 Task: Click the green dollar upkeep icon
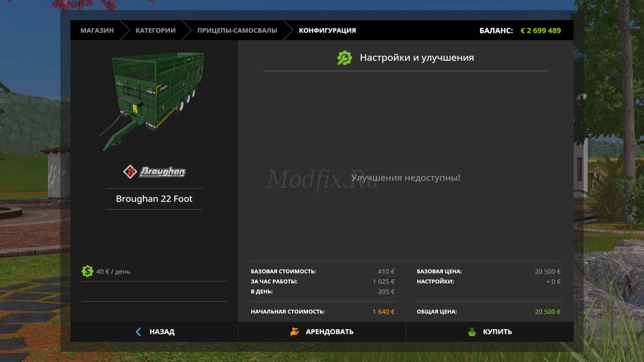pyautogui.click(x=87, y=271)
